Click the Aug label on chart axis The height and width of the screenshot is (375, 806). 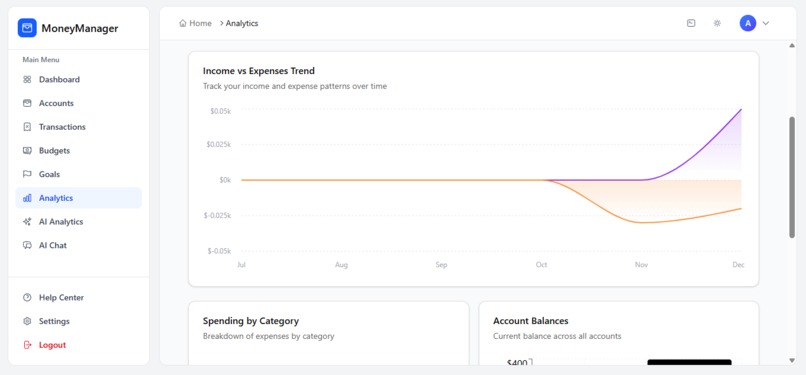(341, 265)
